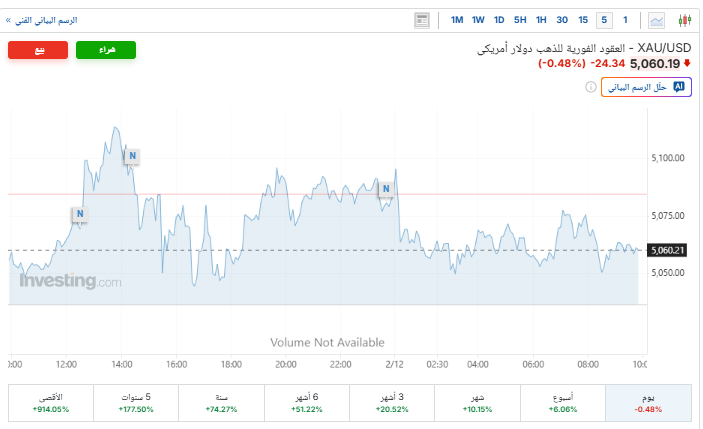This screenshot has height=429, width=703.
Task: Select the 1M timeframe interval
Action: coord(457,20)
